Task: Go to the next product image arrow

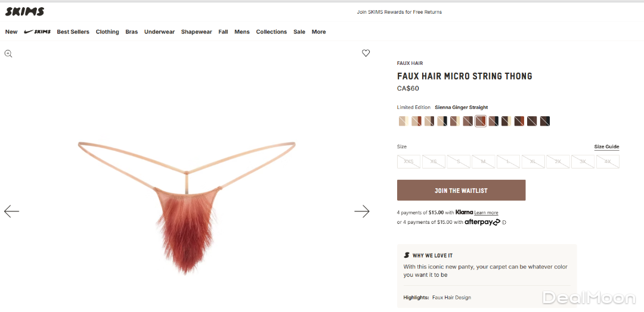Action: (362, 211)
